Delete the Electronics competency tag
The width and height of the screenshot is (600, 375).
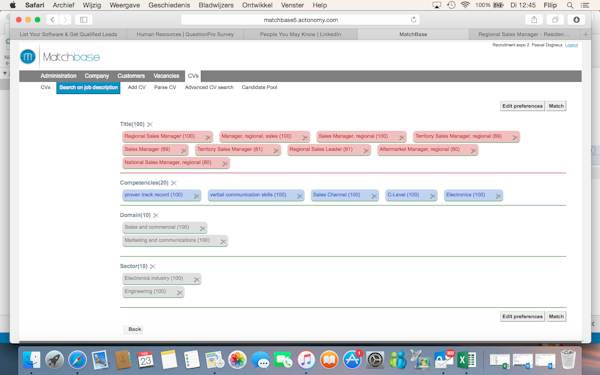(498, 196)
